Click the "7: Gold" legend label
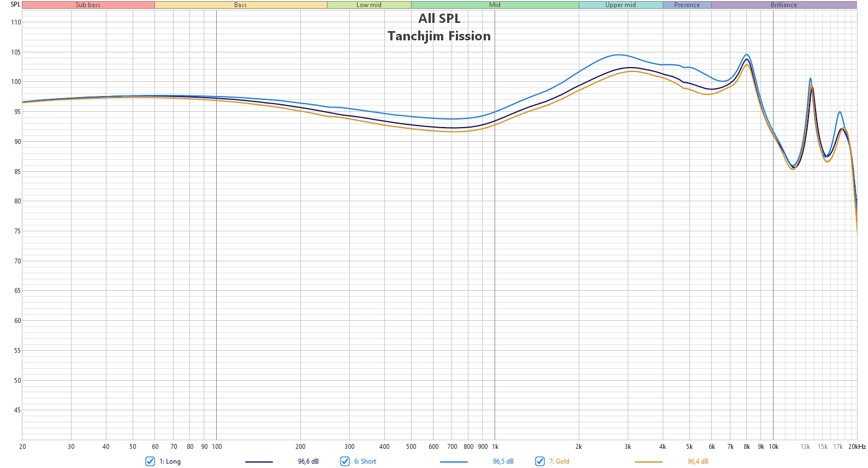Screen dimensions: 868x468 [x=559, y=461]
